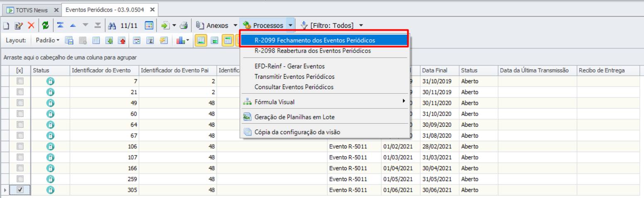Image resolution: width=644 pixels, height=198 pixels.
Task: Print using the printer icon
Action: pos(184,26)
